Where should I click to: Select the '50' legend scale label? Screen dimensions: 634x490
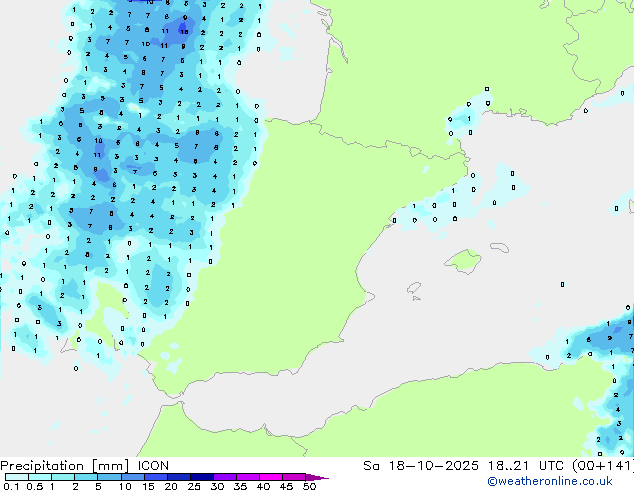(x=309, y=486)
